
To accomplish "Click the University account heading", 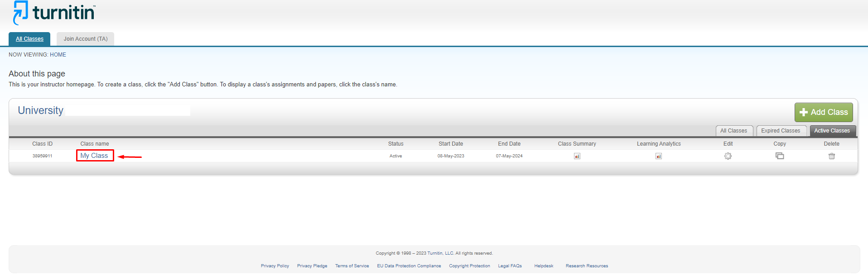I will pos(41,110).
